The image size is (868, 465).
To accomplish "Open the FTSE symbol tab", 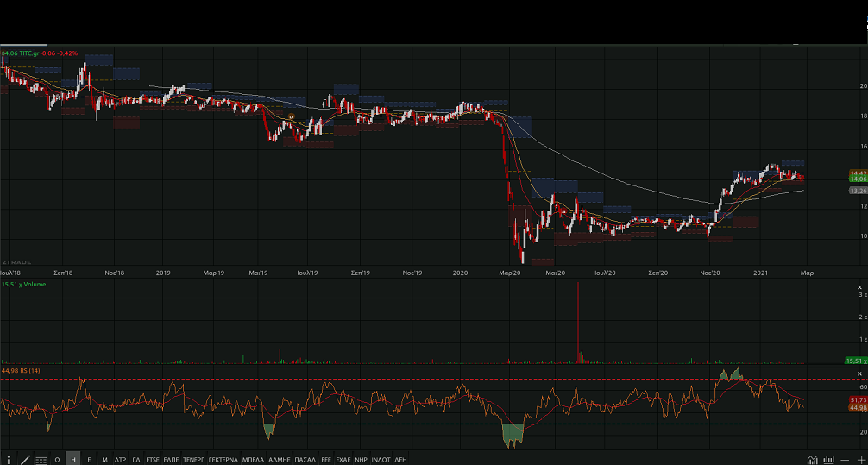I will pos(153,459).
